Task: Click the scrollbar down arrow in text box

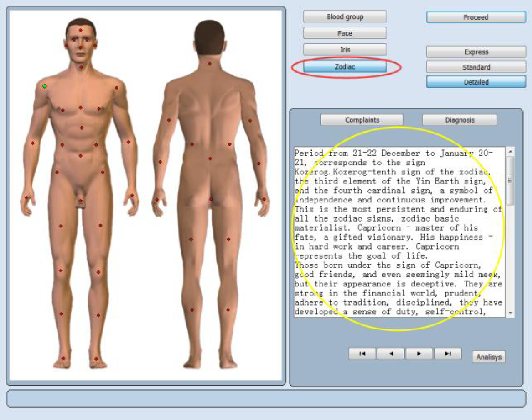Action: point(510,313)
